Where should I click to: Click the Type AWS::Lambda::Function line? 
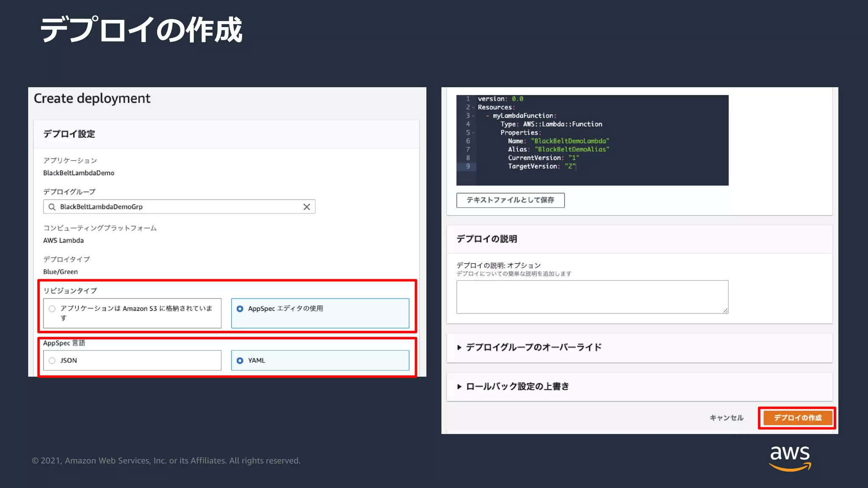point(551,124)
